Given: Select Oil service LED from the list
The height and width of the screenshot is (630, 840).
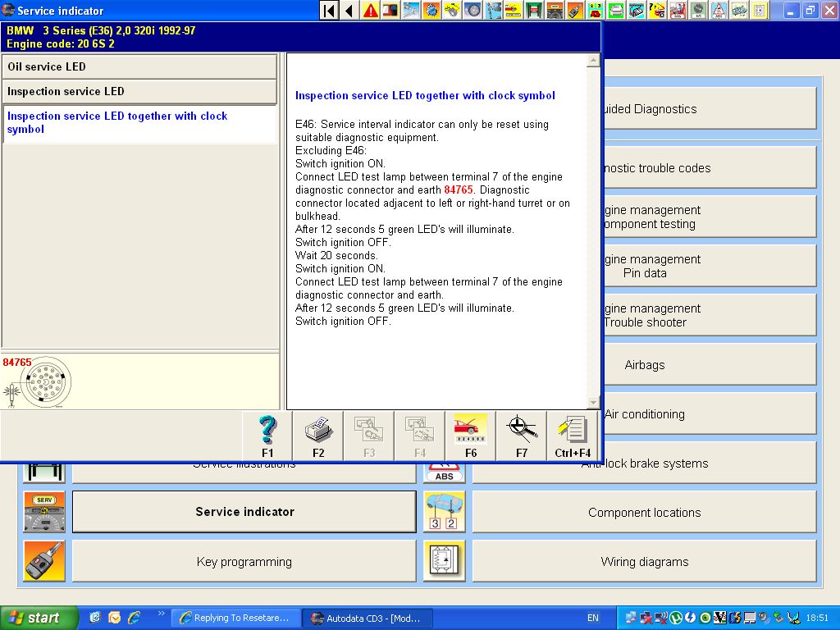Looking at the screenshot, I should tap(139, 66).
